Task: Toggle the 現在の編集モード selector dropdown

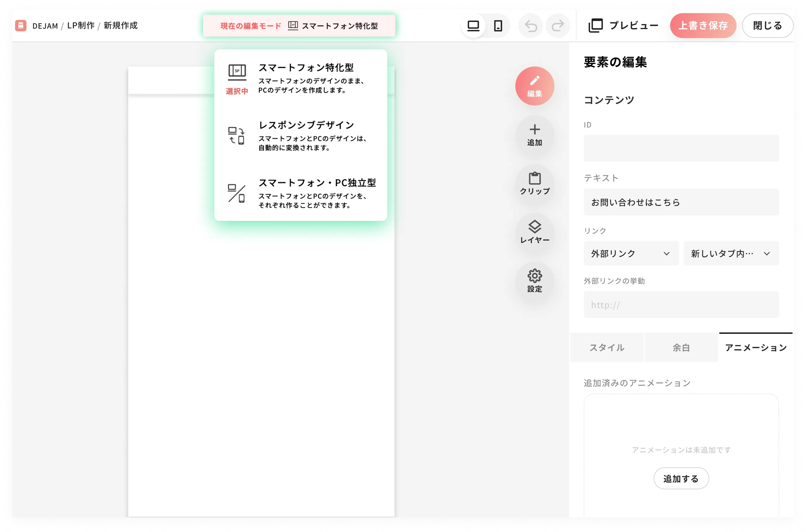Action: (299, 26)
